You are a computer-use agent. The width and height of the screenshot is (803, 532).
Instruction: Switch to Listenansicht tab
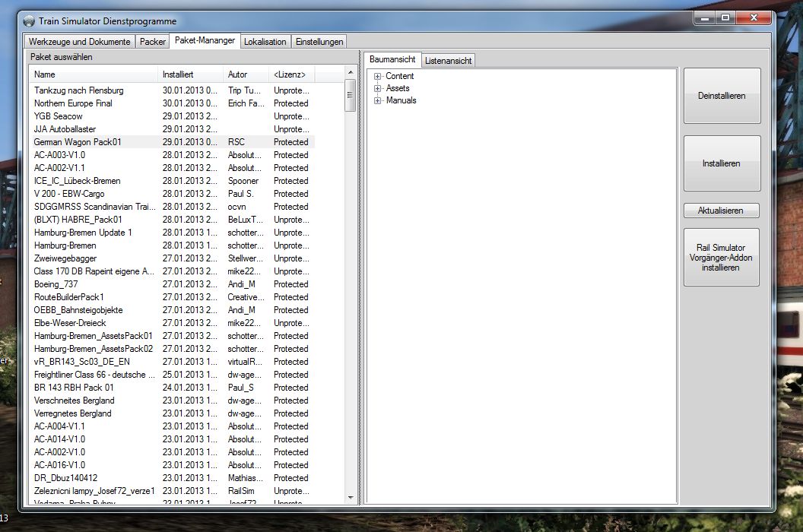coord(448,60)
